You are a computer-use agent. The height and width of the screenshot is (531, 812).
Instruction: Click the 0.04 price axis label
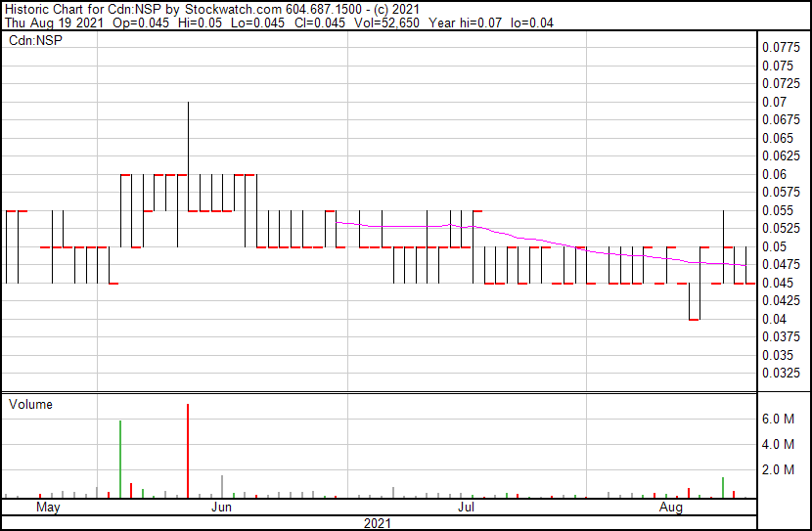click(774, 320)
